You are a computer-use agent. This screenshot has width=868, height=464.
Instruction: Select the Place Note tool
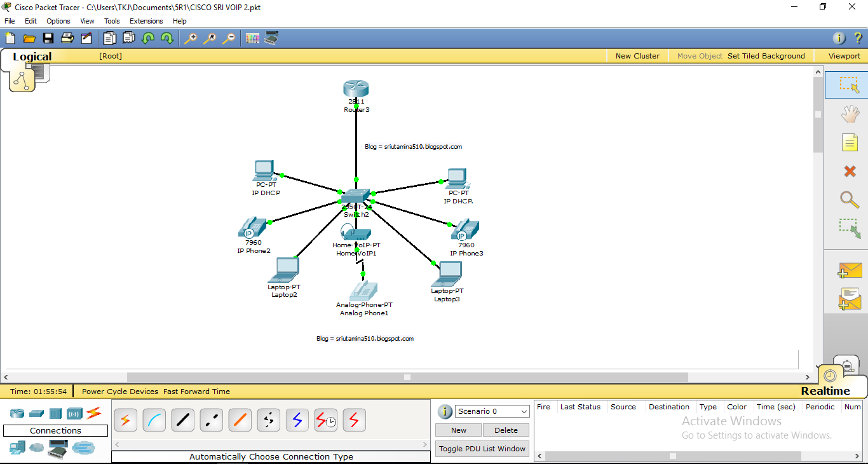(850, 142)
